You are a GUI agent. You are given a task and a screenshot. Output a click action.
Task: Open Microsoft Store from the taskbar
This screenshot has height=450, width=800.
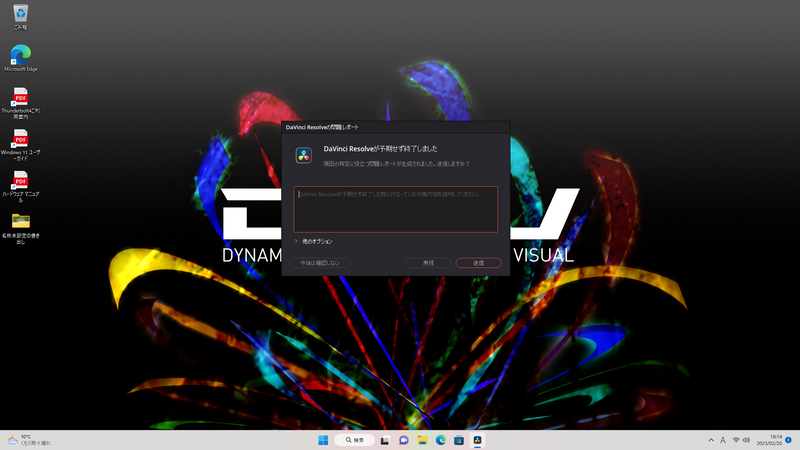(459, 440)
